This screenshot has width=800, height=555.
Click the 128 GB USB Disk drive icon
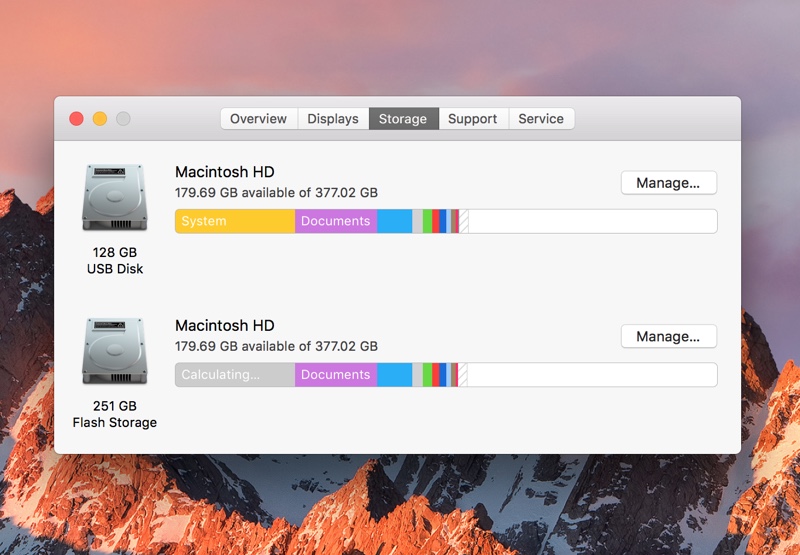(x=115, y=197)
